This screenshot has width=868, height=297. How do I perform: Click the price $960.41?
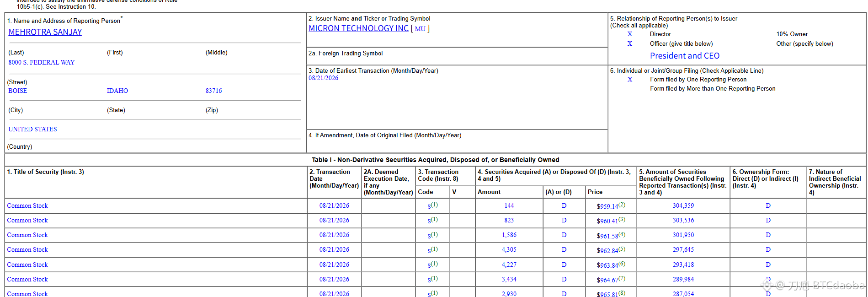pyautogui.click(x=607, y=221)
